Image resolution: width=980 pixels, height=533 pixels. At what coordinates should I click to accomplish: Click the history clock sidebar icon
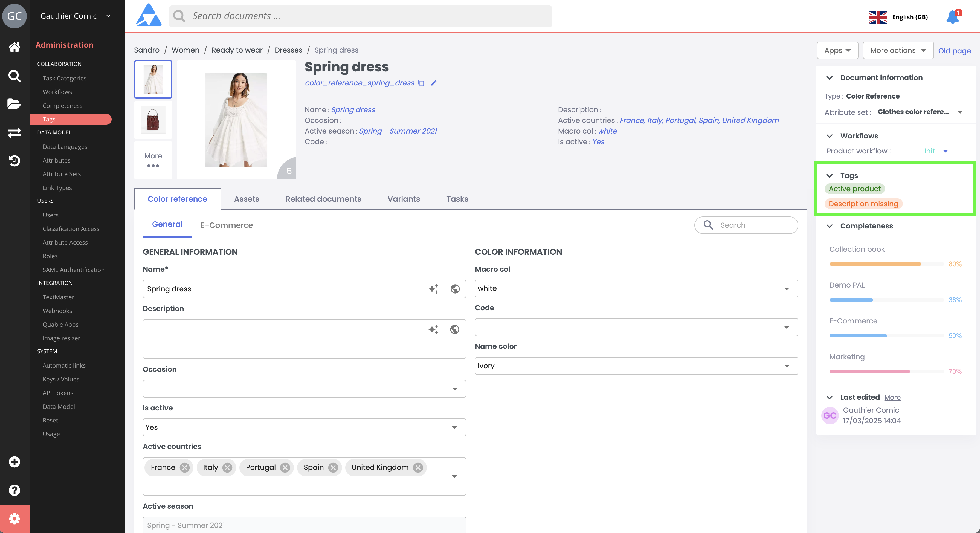click(15, 161)
